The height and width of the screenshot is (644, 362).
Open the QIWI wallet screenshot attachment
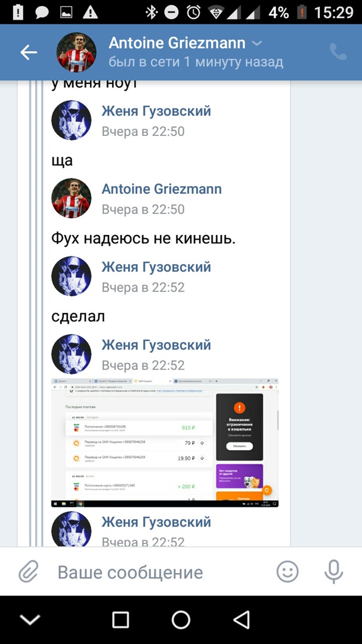pyautogui.click(x=165, y=442)
